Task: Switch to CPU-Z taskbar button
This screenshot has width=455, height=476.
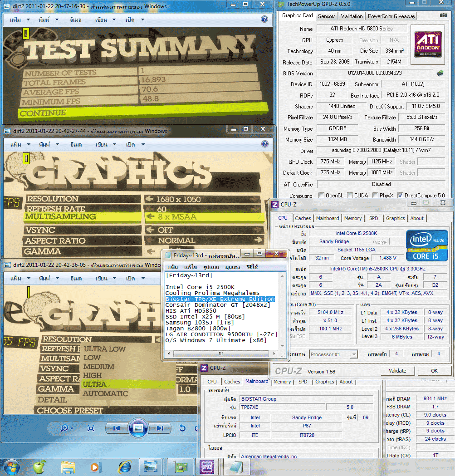Action: point(207,467)
